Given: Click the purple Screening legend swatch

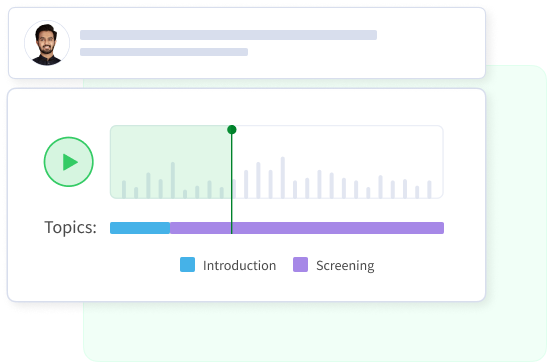Looking at the screenshot, I should pyautogui.click(x=300, y=264).
